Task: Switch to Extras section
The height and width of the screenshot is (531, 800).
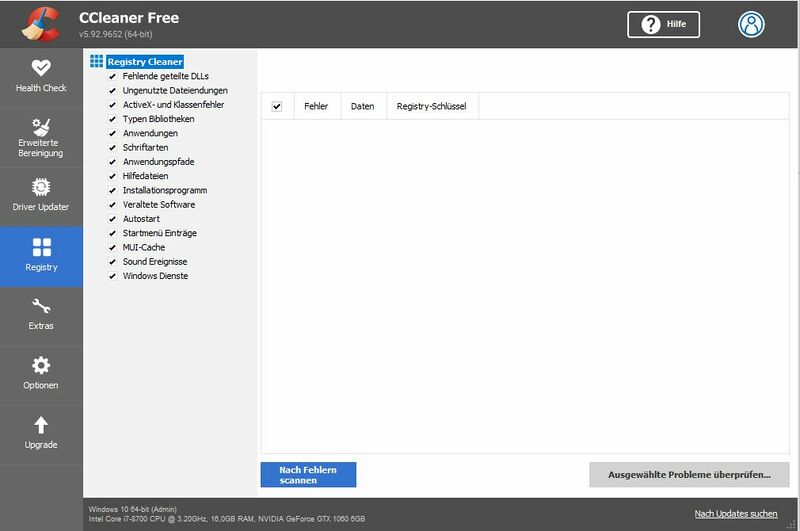Action: coord(41,316)
